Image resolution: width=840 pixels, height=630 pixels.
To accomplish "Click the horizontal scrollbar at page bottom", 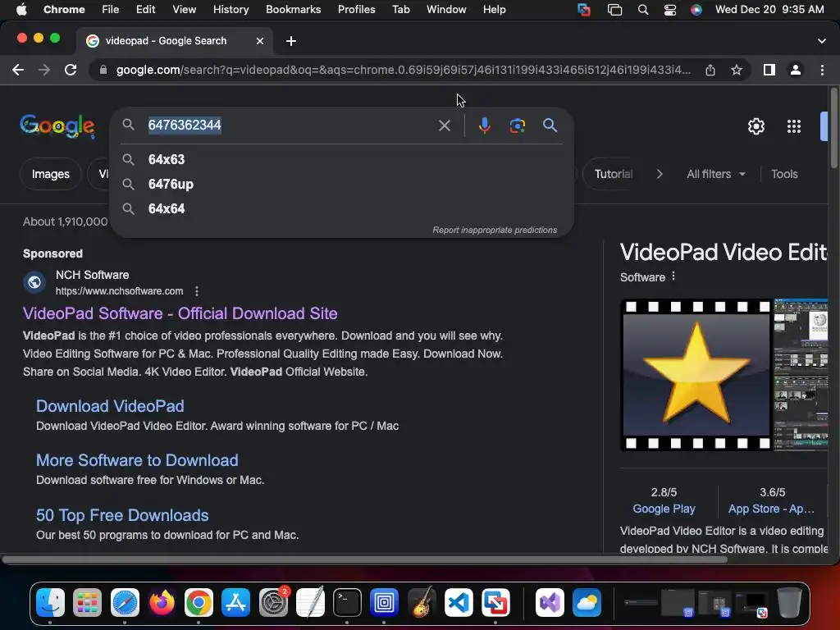I will (x=364, y=559).
